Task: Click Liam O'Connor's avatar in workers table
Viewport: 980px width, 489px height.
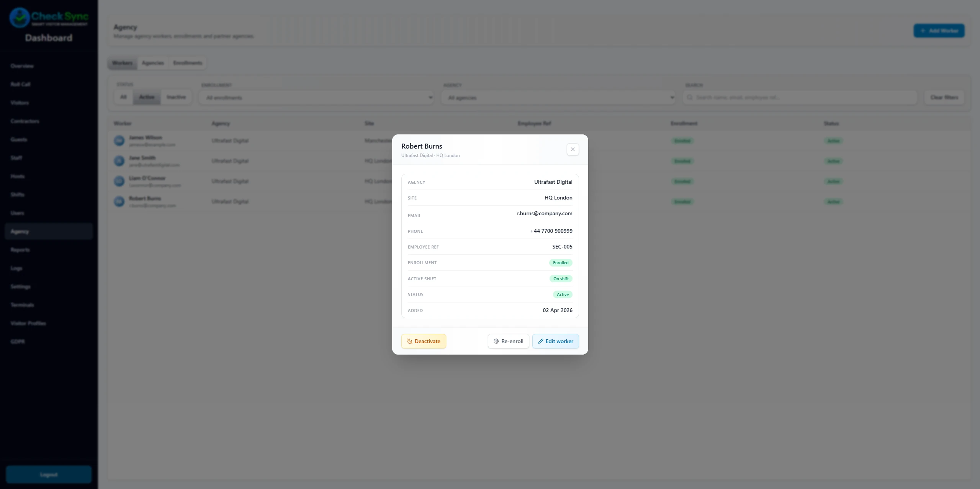Action: click(119, 181)
